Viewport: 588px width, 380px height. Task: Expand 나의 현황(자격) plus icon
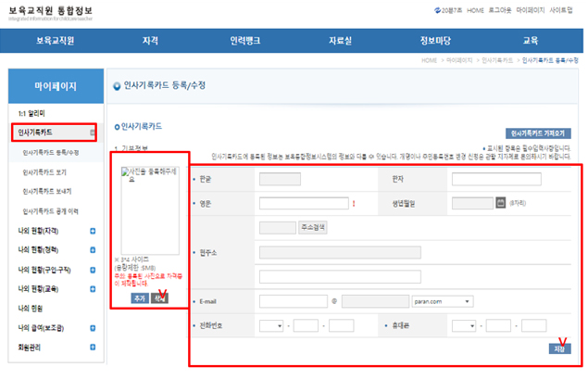coord(93,231)
